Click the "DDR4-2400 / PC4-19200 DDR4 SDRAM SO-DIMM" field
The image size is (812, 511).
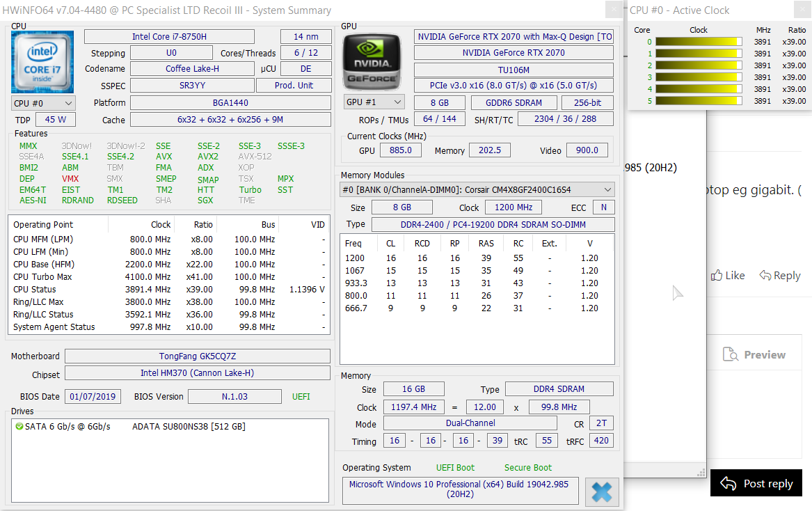pyautogui.click(x=493, y=224)
